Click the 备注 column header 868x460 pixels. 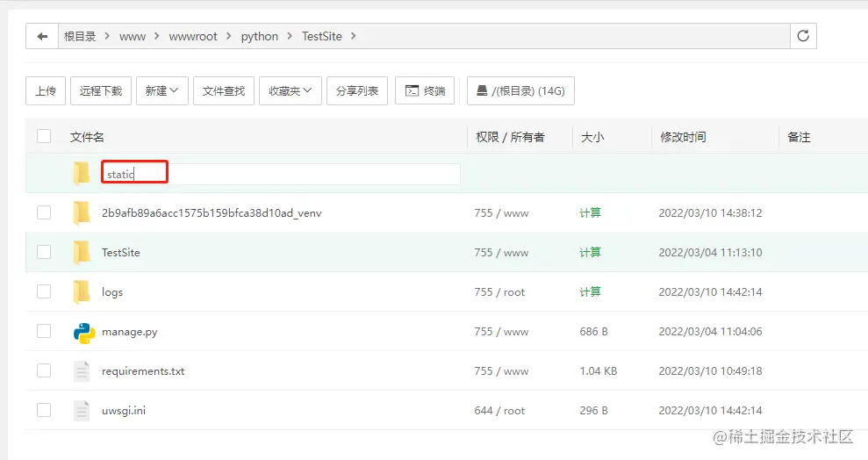(x=799, y=137)
